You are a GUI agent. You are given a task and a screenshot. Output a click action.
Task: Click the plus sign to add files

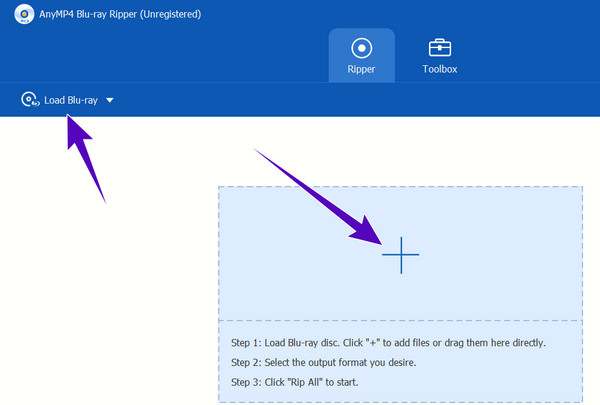click(401, 255)
